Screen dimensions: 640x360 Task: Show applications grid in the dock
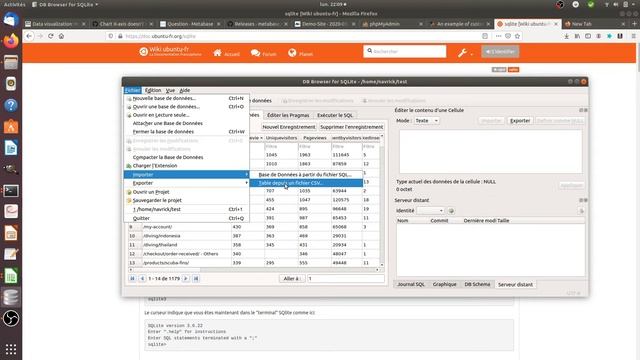[x=11, y=349]
